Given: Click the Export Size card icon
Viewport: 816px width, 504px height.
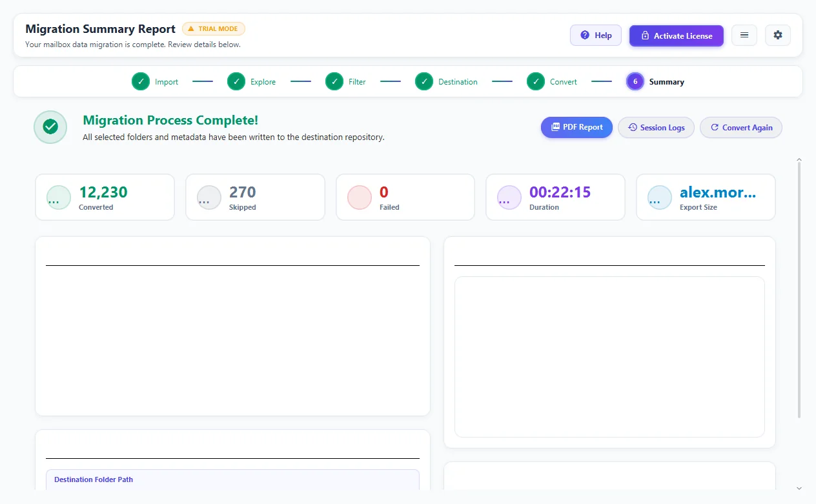Looking at the screenshot, I should [660, 197].
